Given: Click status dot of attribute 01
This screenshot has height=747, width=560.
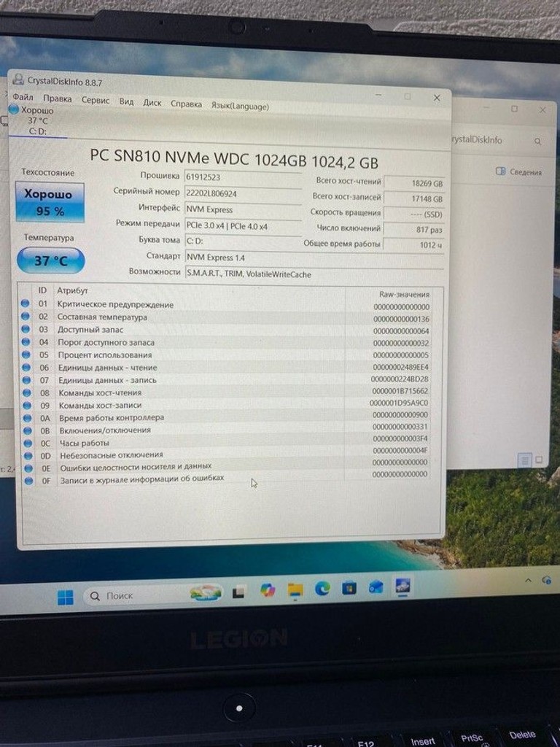Looking at the screenshot, I should [x=26, y=303].
